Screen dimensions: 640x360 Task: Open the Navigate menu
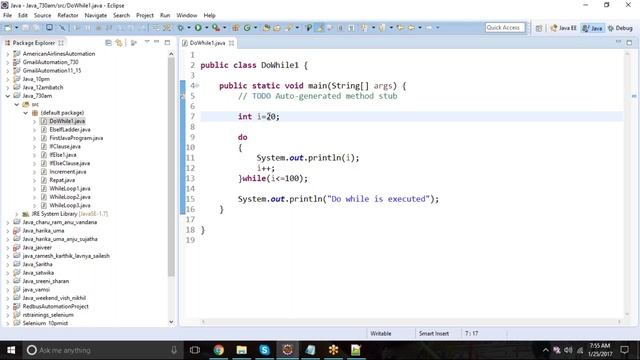point(96,15)
